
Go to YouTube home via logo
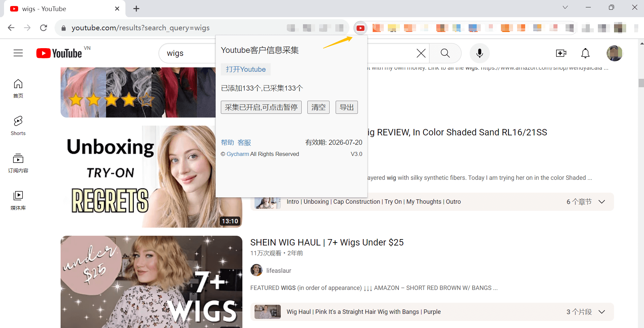[59, 53]
